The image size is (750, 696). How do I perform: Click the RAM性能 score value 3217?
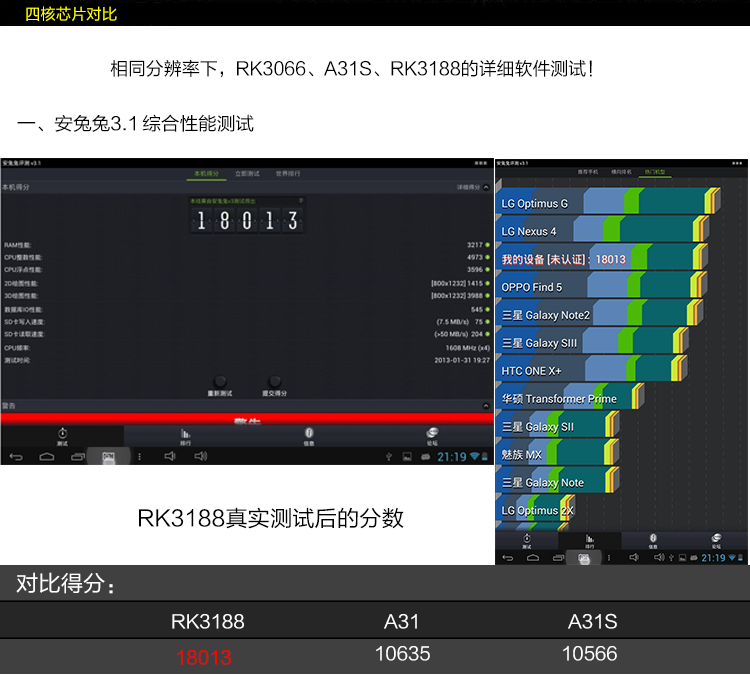coord(475,245)
